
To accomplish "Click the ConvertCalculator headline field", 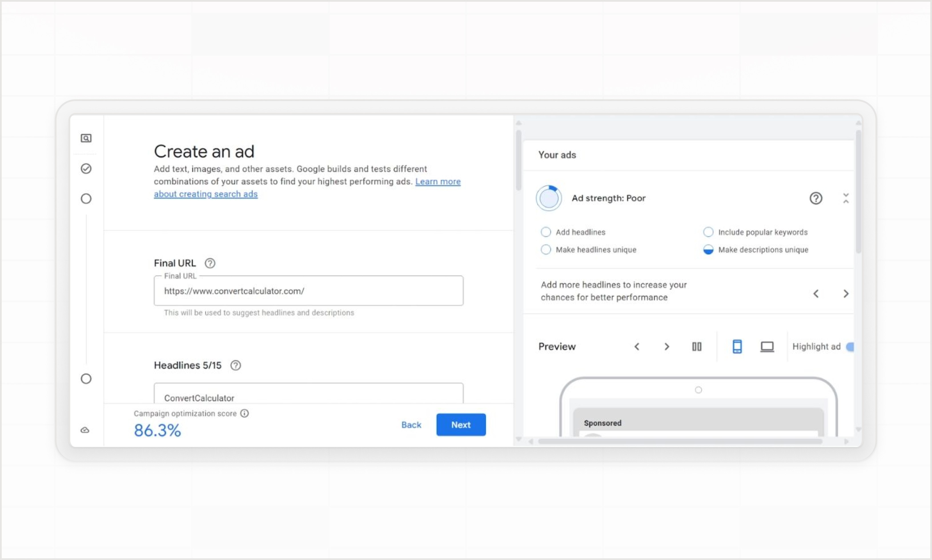I will pyautogui.click(x=308, y=394).
